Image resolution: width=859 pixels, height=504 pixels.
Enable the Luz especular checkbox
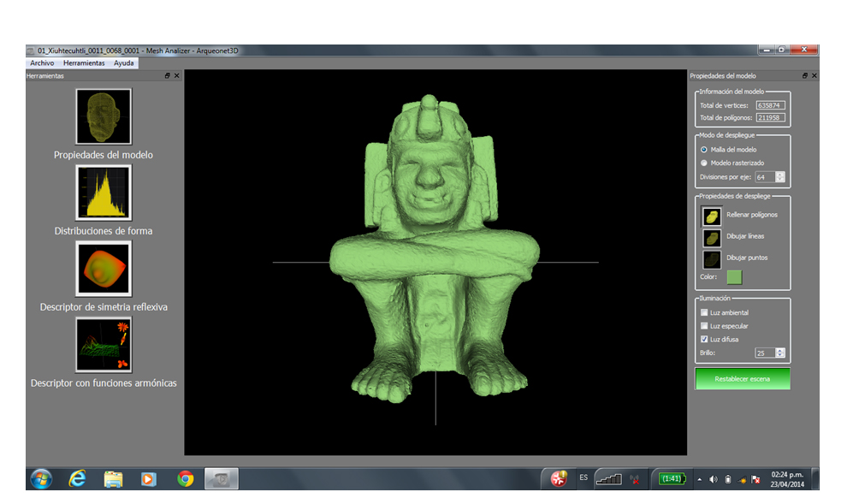(704, 326)
